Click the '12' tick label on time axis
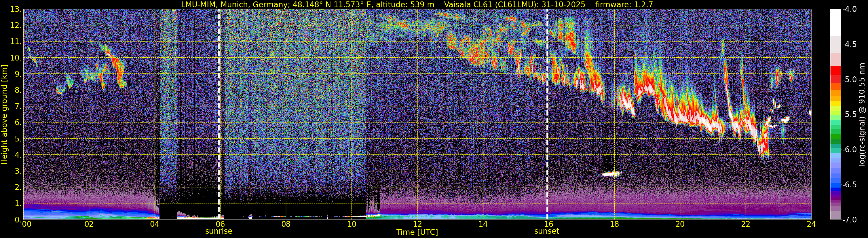 pyautogui.click(x=417, y=224)
